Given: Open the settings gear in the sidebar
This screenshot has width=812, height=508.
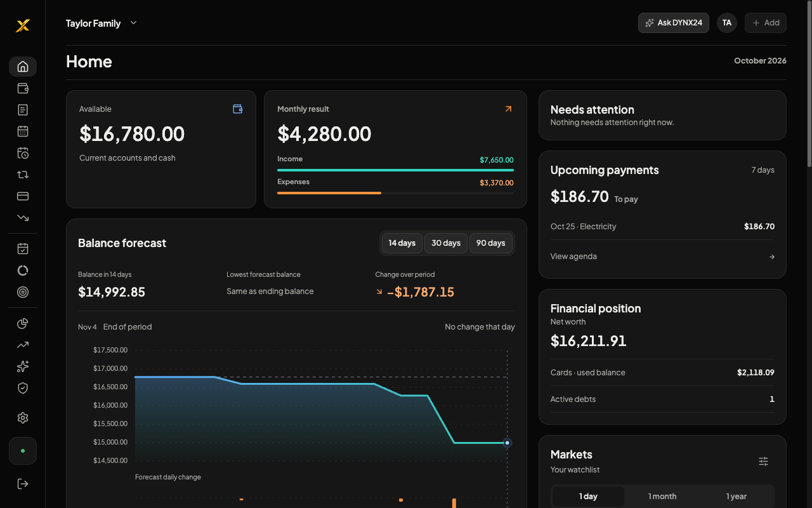Looking at the screenshot, I should point(23,418).
